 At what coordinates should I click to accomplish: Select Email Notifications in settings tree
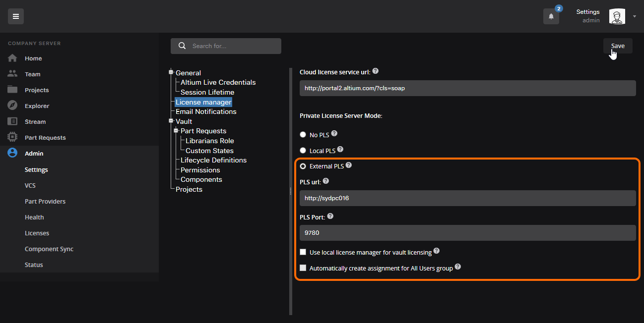206,111
